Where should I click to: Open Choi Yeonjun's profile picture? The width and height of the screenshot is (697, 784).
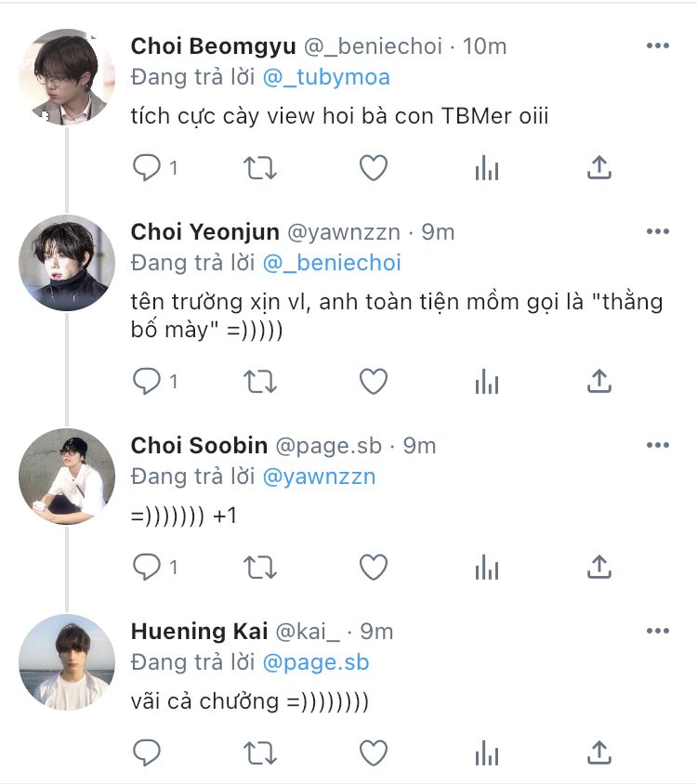click(x=67, y=263)
